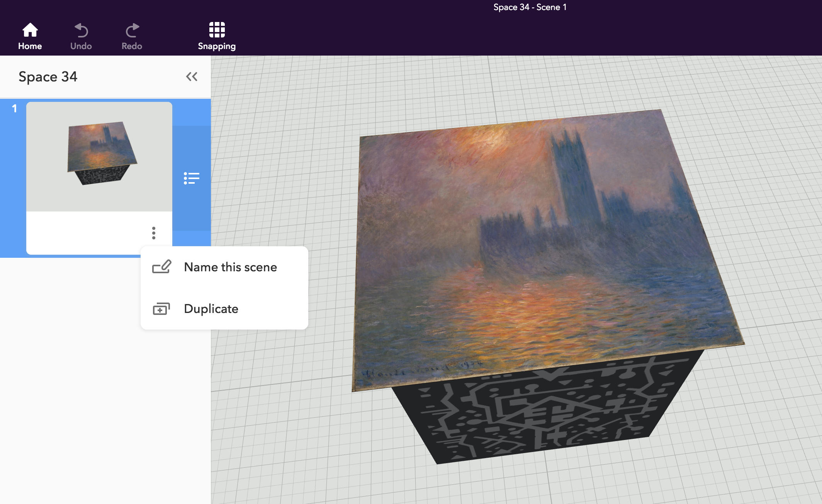The height and width of the screenshot is (504, 822).
Task: Select Scene 1 thumbnail
Action: coord(99,157)
